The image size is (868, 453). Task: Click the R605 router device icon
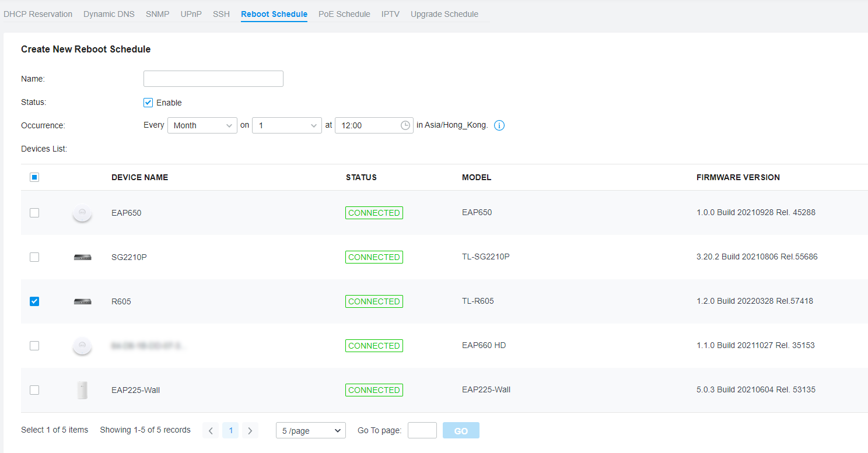tap(82, 301)
